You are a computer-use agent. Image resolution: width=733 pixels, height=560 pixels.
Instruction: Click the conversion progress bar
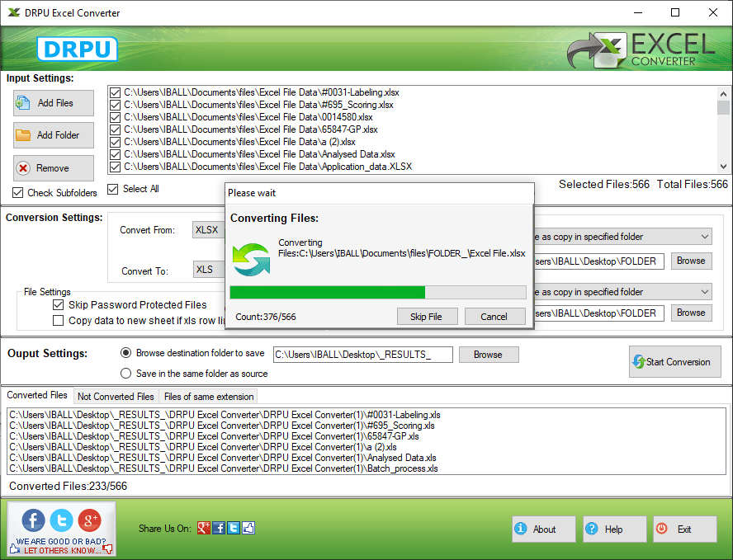[x=378, y=293]
